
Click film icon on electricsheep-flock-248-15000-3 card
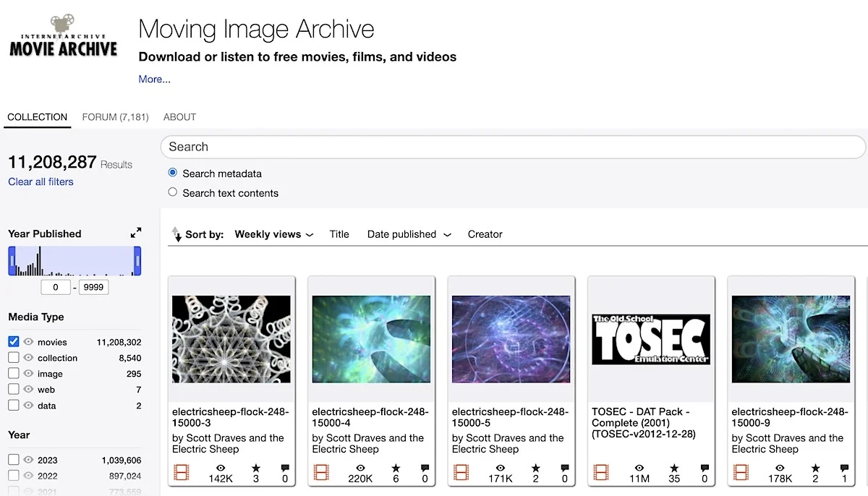click(x=181, y=473)
